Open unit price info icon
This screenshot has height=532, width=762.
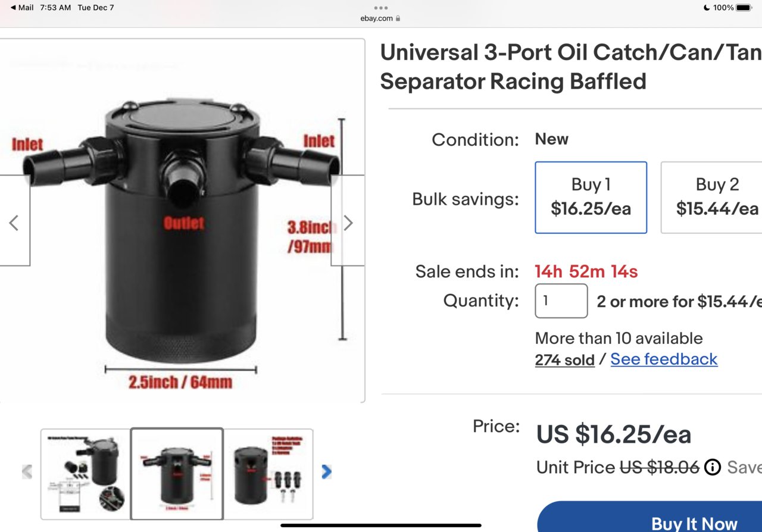point(713,467)
